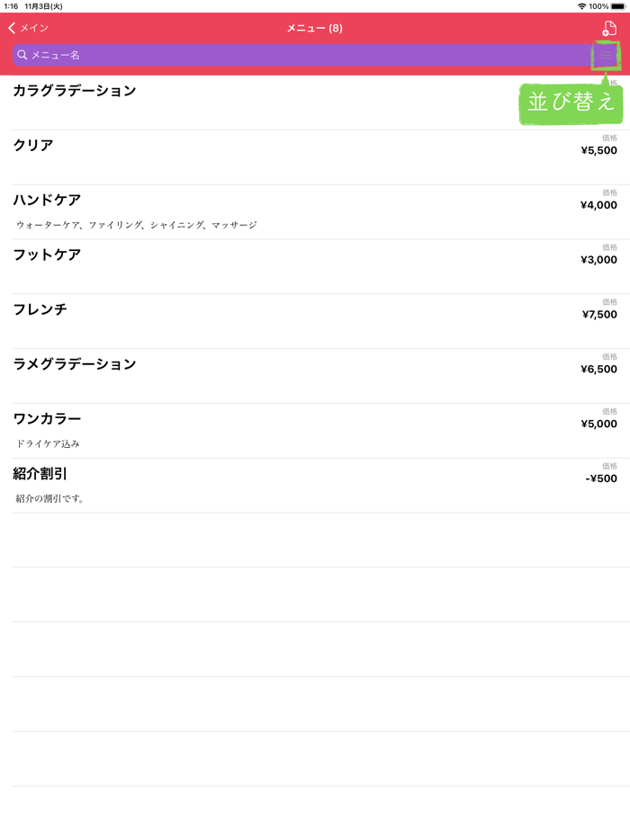Screen dimensions: 630x840
Task: Tap the Wi-Fi status icon
Action: 581,6
